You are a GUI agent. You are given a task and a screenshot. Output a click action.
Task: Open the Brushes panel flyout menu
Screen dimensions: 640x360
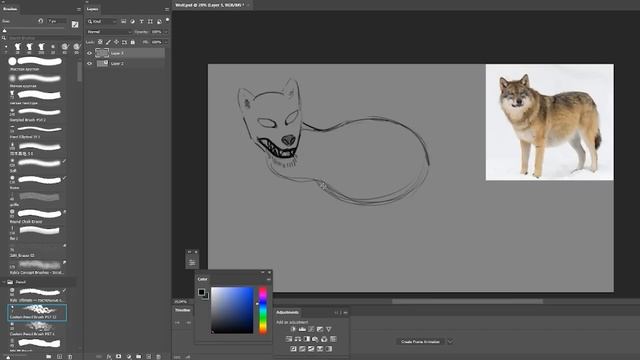tap(79, 9)
